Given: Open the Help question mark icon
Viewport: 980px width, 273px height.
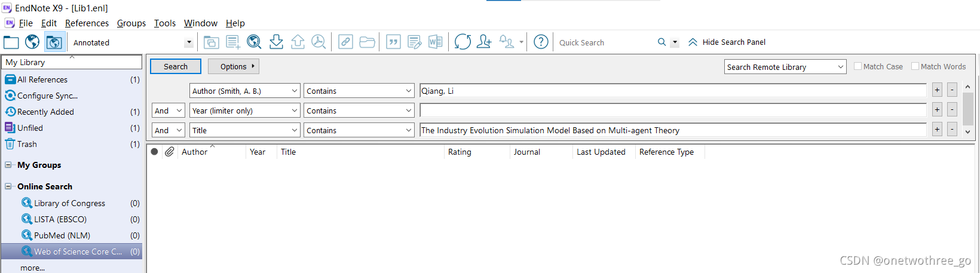Looking at the screenshot, I should coord(541,42).
